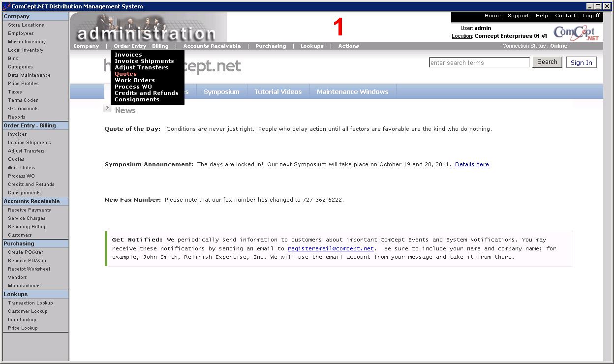Switch to the Tutorial Videos tab
The image size is (614, 364).
pyautogui.click(x=277, y=92)
